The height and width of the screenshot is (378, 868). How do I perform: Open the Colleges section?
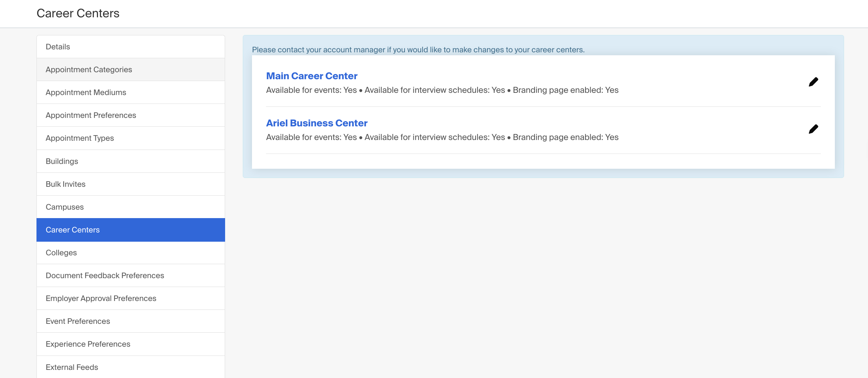(61, 252)
